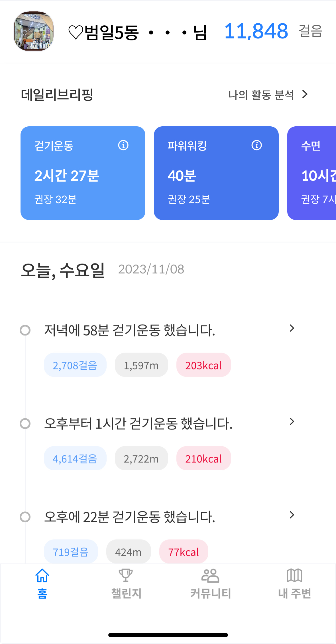Tap the 11,848 step count
Screen dimensions: 336x644
[256, 31]
